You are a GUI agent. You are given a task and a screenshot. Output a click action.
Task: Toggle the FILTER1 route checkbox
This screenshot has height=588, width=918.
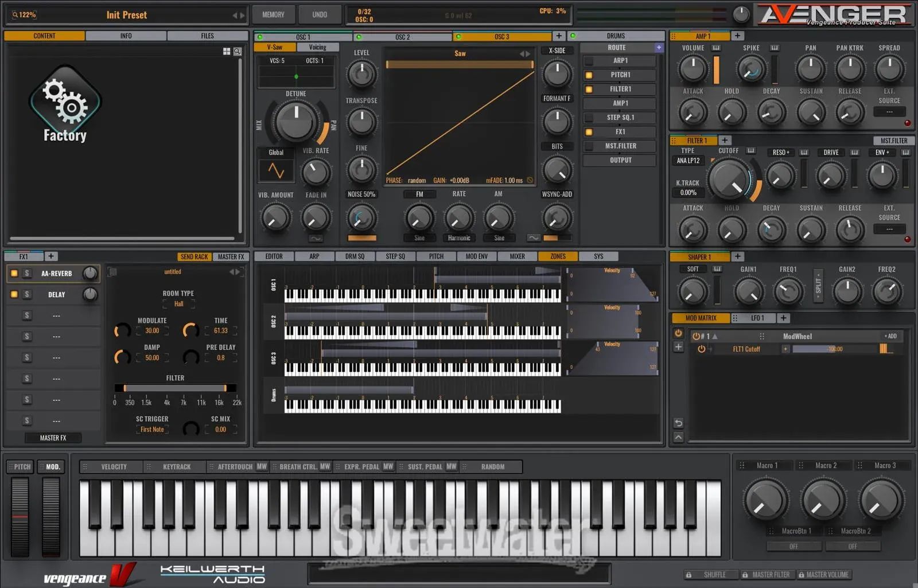click(x=589, y=89)
